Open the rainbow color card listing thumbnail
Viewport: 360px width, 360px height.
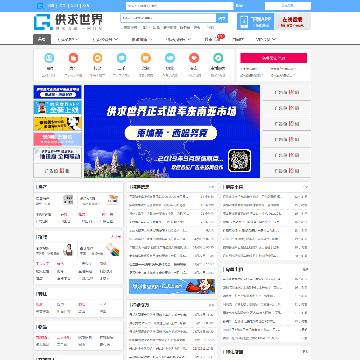pos(112,250)
